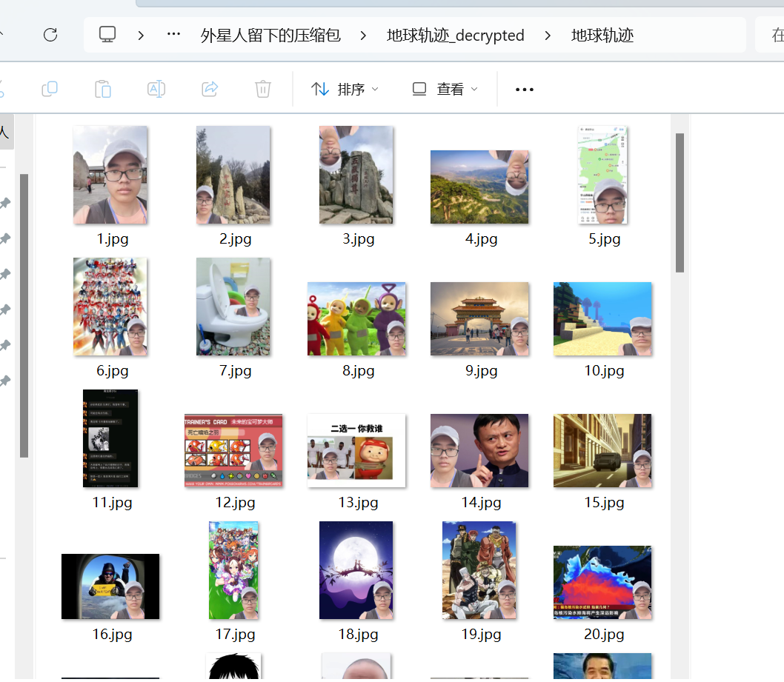Viewport: 784px width, 682px height.
Task: Select the 4.jpg mountain landscape thumbnail
Action: (479, 187)
